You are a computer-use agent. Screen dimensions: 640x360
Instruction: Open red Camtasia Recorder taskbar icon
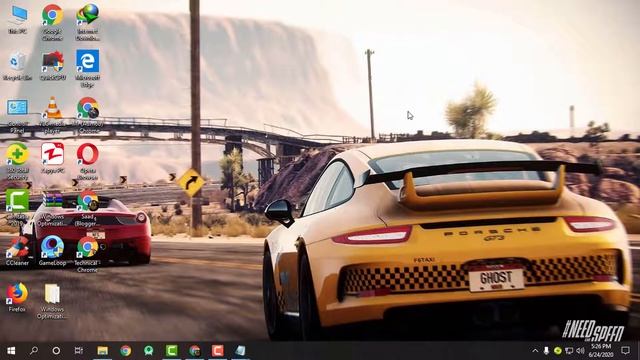pyautogui.click(x=218, y=351)
